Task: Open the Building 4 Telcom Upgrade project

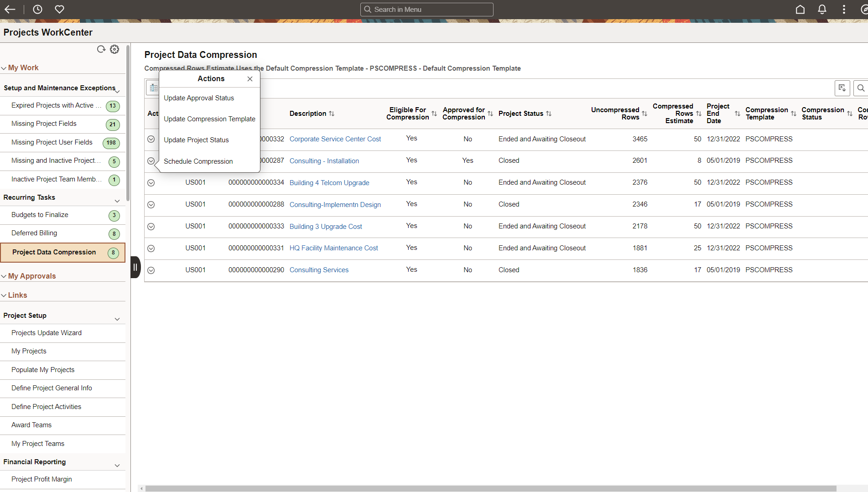Action: point(329,182)
